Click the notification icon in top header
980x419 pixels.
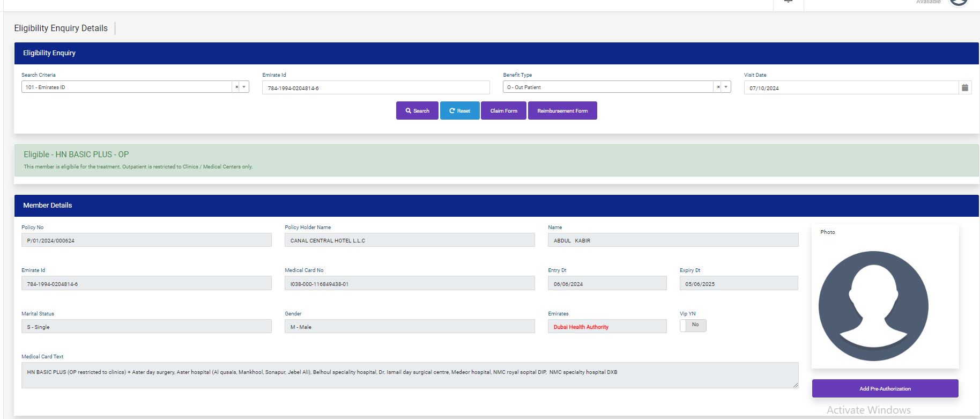pos(788,2)
